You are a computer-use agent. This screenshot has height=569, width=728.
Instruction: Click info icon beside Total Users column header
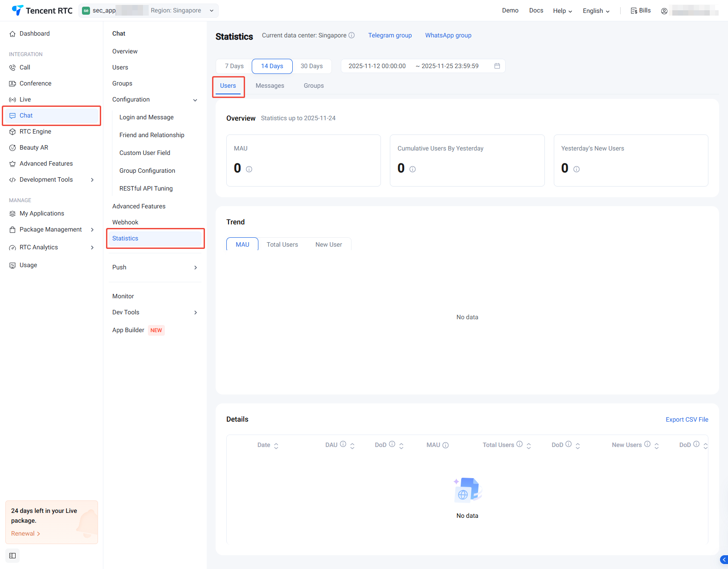click(x=519, y=444)
